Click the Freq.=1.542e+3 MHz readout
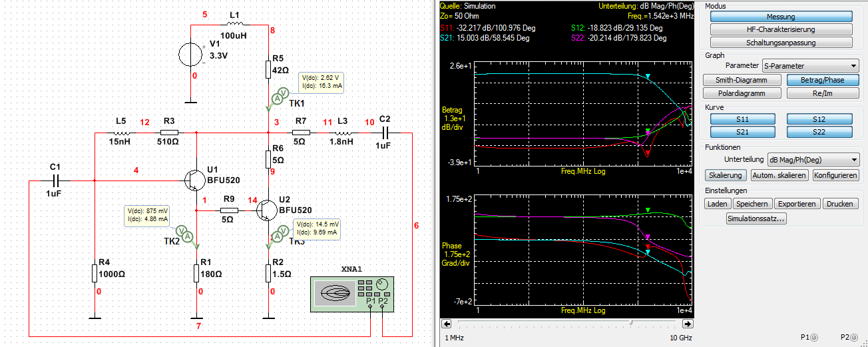868x347 pixels. [660, 15]
